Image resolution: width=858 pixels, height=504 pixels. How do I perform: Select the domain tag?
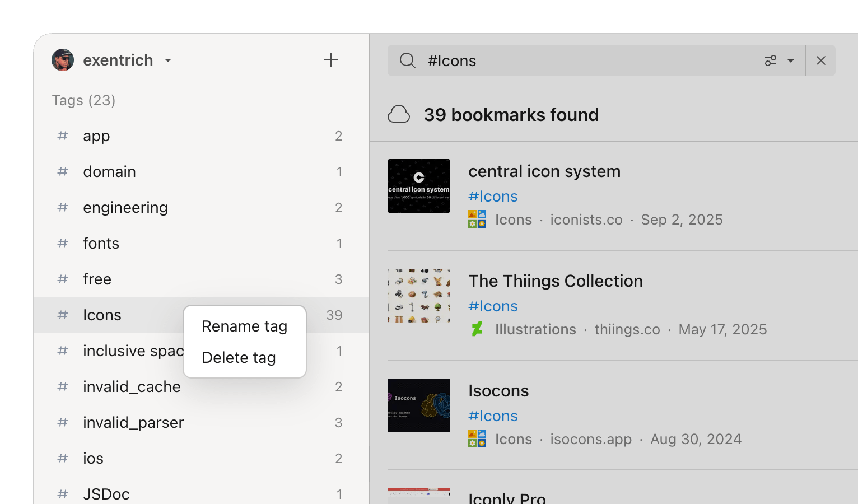(201, 172)
